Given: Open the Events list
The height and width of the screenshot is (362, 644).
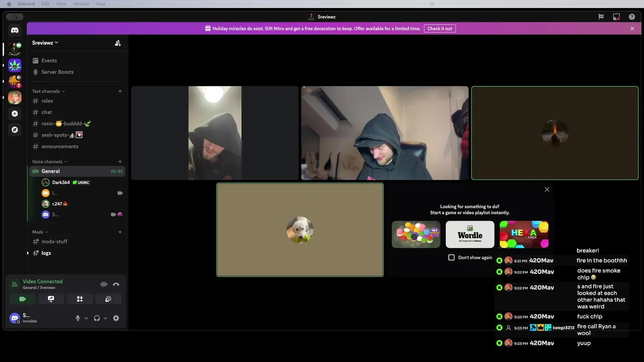Looking at the screenshot, I should [77, 60].
